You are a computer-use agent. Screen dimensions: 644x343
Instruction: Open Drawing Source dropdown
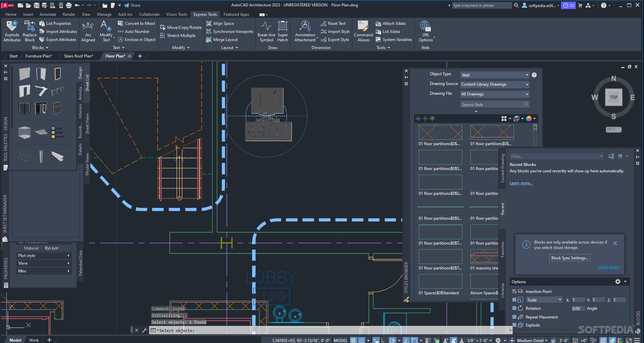(x=495, y=84)
